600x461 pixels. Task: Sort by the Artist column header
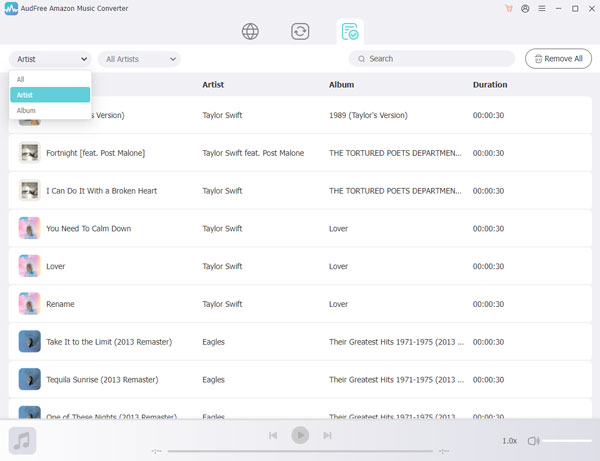(213, 85)
